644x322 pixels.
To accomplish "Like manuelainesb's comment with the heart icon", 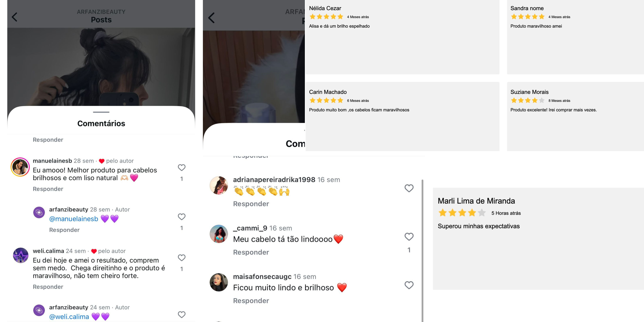I will coord(181,167).
